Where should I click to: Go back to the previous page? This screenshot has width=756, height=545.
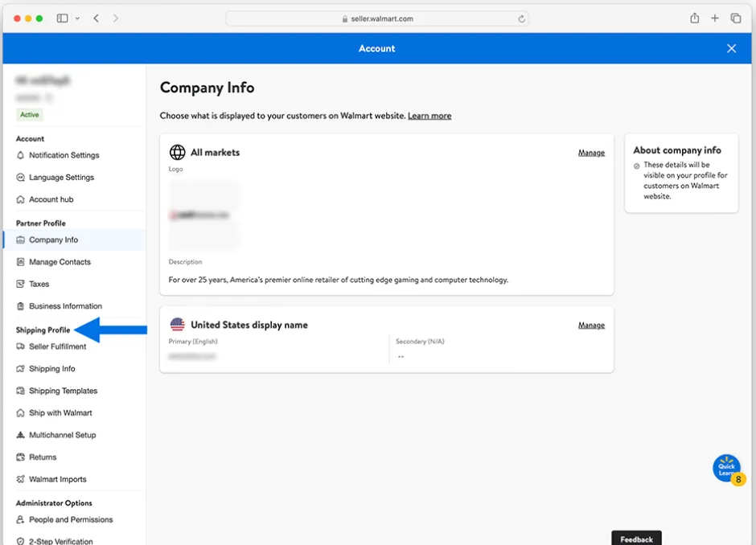tap(97, 18)
